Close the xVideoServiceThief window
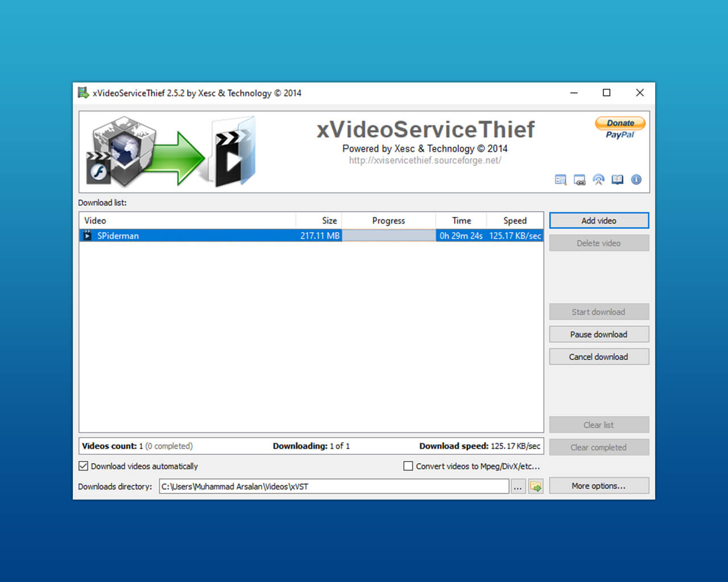The image size is (728, 582). (640, 93)
